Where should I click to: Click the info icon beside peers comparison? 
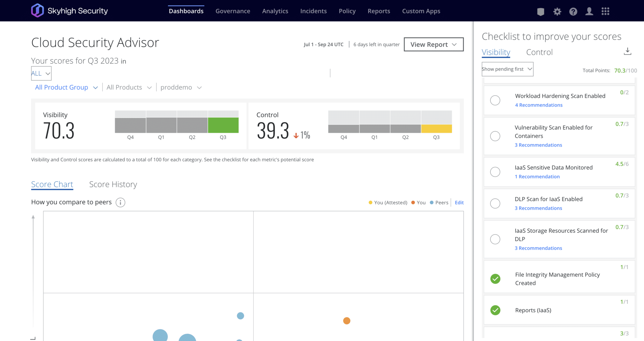(120, 202)
